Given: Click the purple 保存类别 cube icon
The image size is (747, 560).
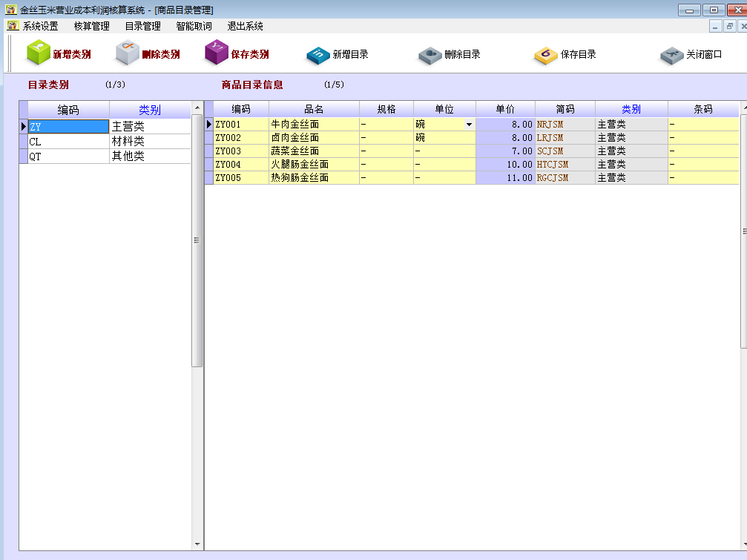Looking at the screenshot, I should (x=217, y=53).
